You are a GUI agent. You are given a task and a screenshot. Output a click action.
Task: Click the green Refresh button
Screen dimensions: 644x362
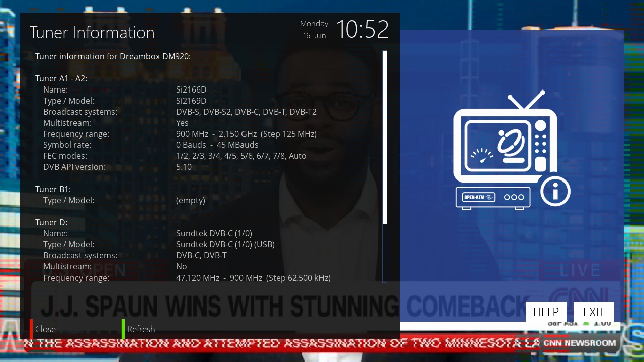(139, 329)
